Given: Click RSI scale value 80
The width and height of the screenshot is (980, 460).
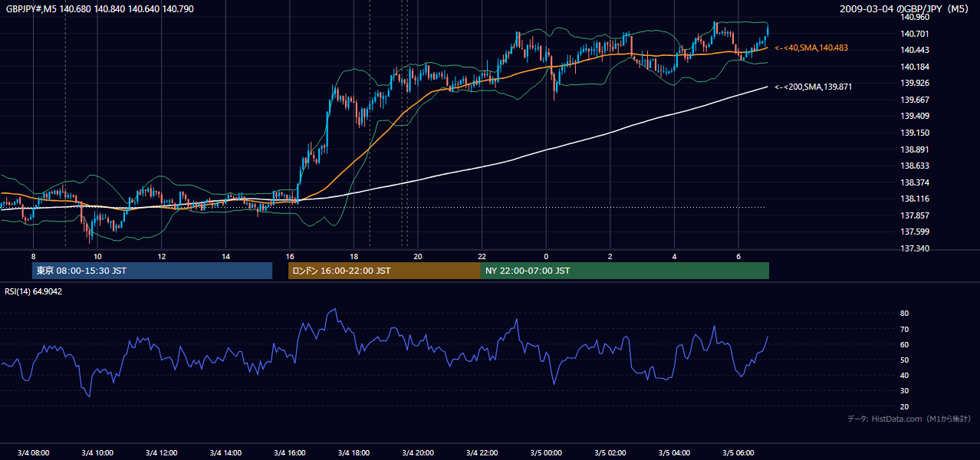Looking at the screenshot, I should (x=904, y=314).
